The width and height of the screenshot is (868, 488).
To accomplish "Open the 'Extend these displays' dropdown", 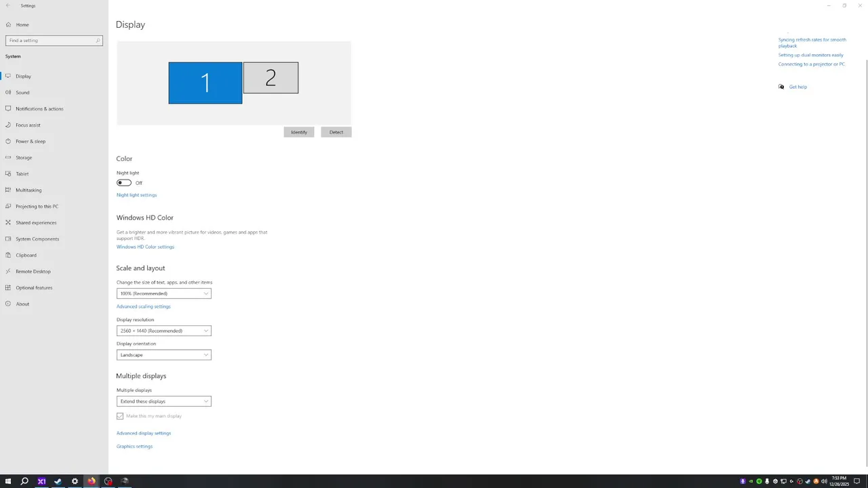I will click(x=163, y=401).
